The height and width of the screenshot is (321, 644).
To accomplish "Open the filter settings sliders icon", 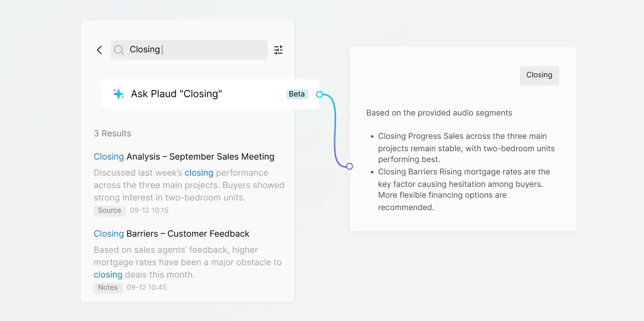I will (x=278, y=50).
